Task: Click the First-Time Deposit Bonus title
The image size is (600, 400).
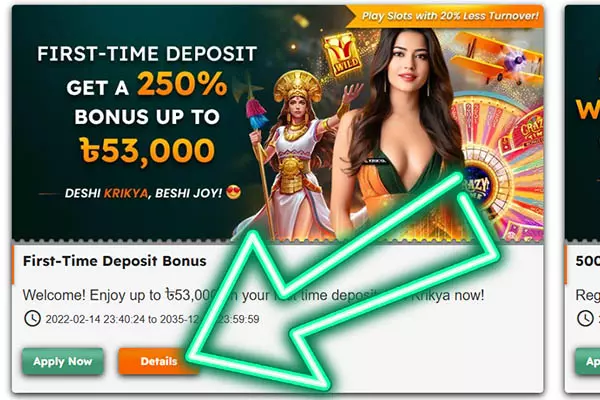Action: tap(114, 261)
